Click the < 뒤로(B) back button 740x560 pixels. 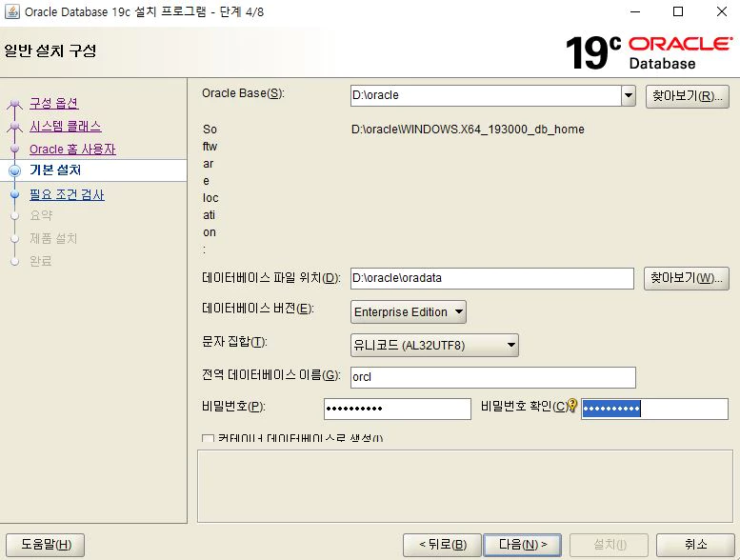[x=442, y=545]
